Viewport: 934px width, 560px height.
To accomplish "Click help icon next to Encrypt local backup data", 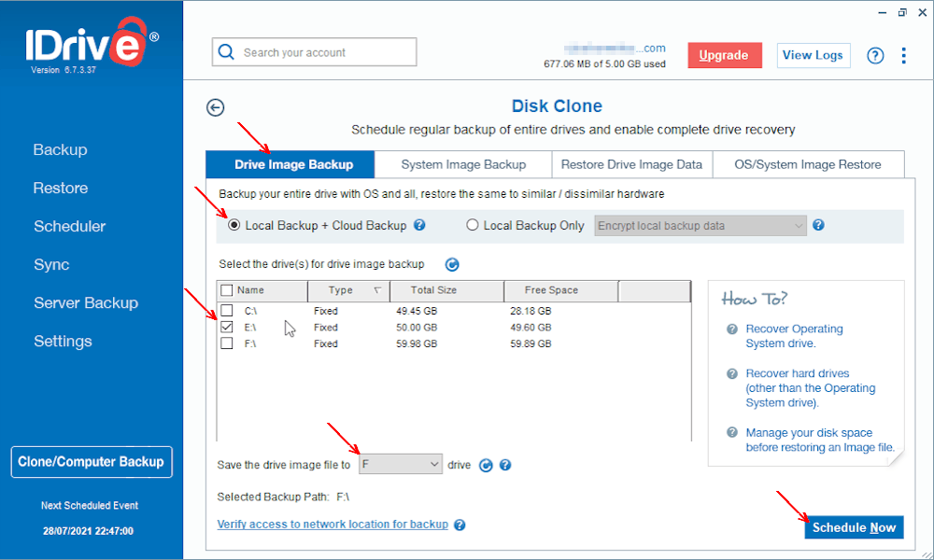I will click(818, 225).
